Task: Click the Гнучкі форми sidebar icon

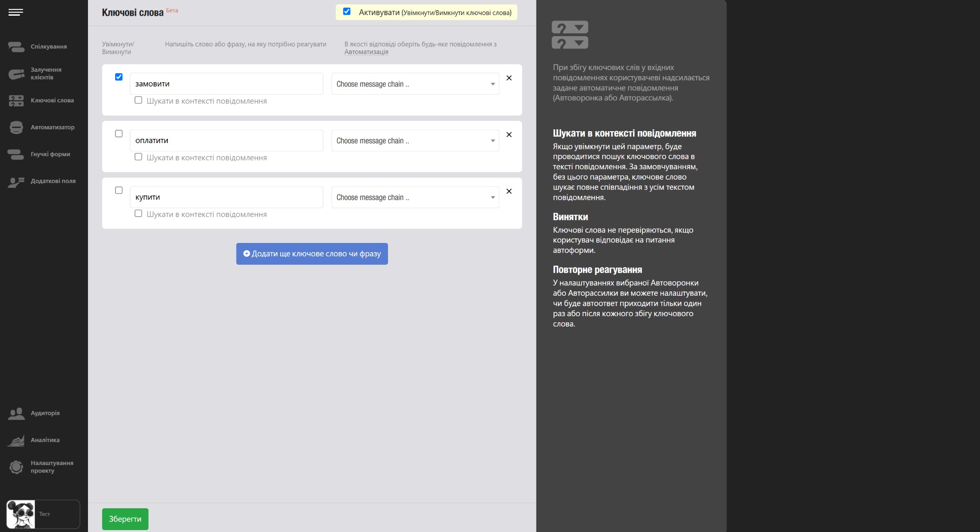Action: [16, 154]
